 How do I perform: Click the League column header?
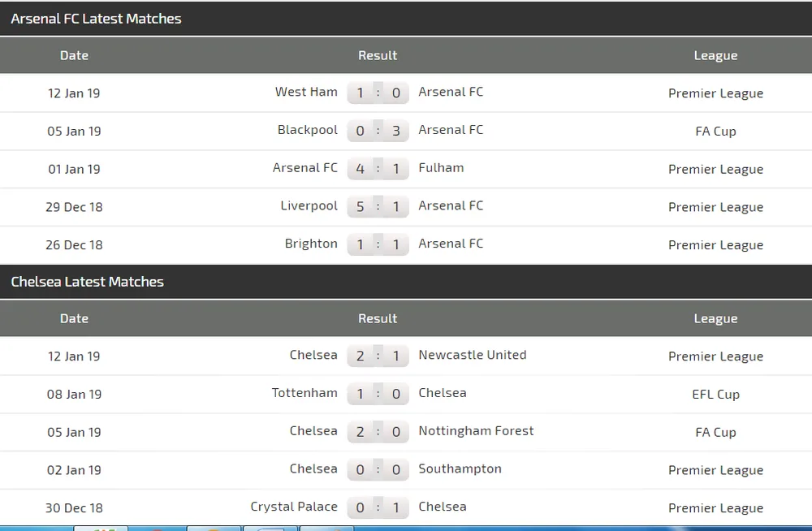coord(715,55)
